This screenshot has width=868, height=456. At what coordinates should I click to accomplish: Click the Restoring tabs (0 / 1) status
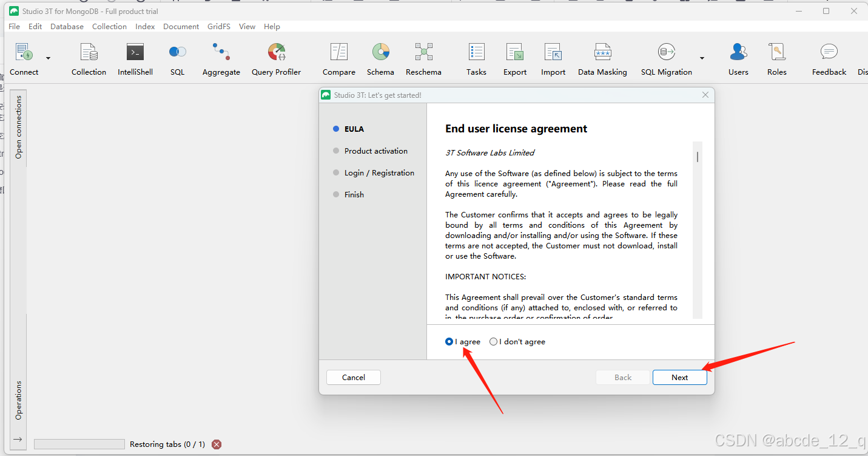tap(167, 444)
